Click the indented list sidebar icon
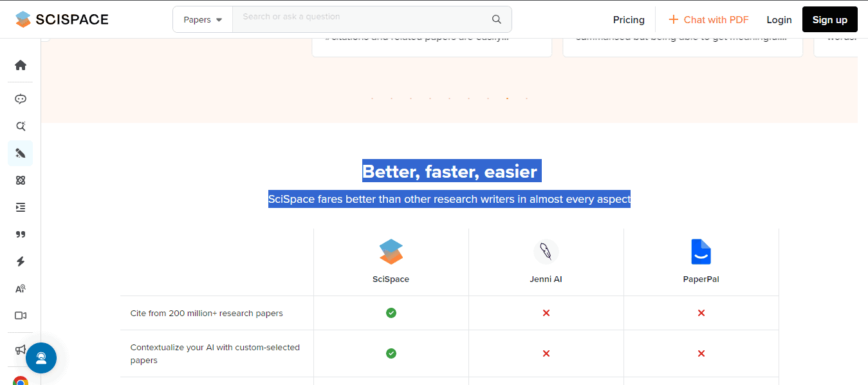 pos(21,207)
